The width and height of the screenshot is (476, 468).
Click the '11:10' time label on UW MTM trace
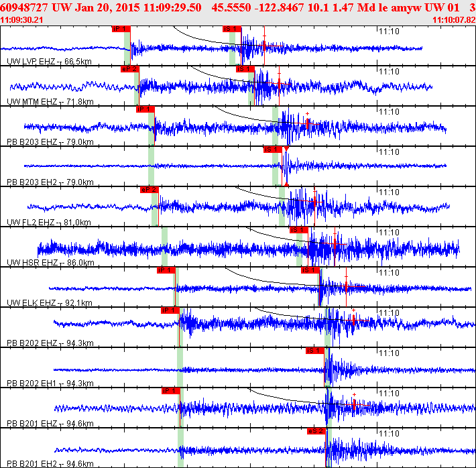[x=389, y=72]
